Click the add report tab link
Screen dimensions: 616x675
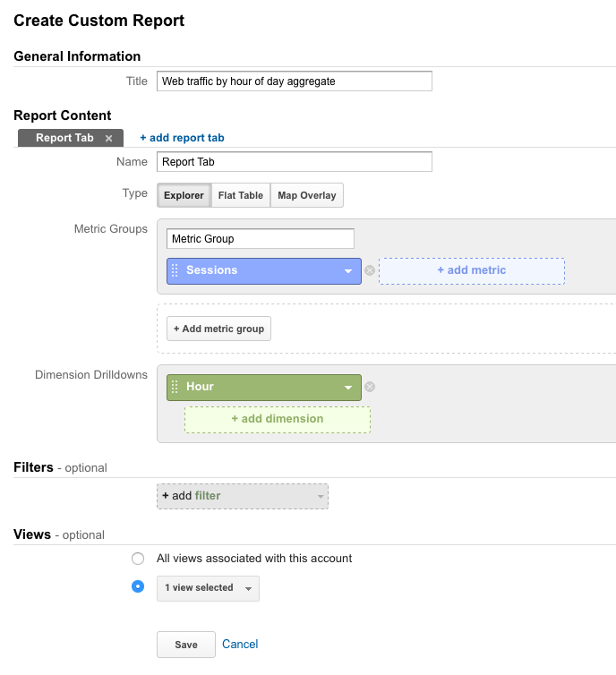point(182,138)
